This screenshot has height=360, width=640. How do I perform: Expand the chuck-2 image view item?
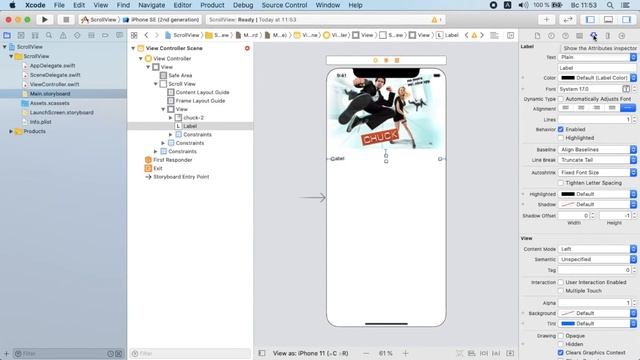171,118
